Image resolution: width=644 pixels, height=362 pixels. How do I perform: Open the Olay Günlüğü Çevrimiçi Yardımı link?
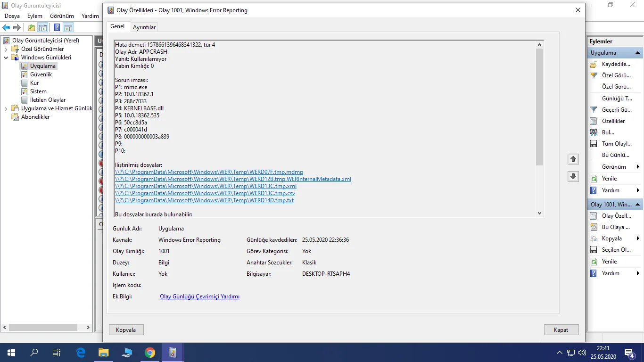[x=200, y=296]
